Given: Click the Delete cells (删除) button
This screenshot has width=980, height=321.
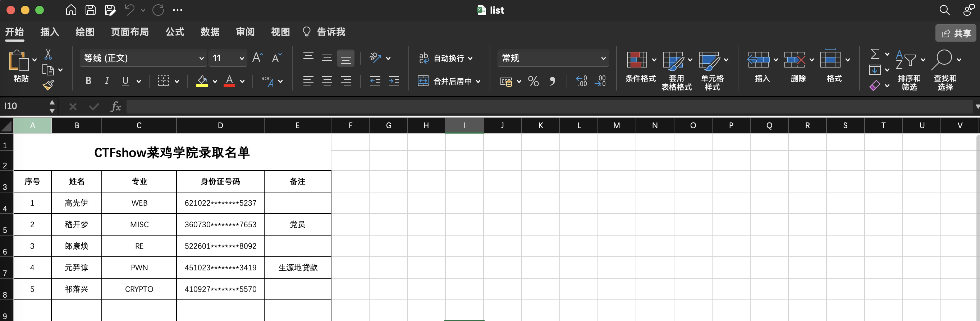Looking at the screenshot, I should 798,67.
